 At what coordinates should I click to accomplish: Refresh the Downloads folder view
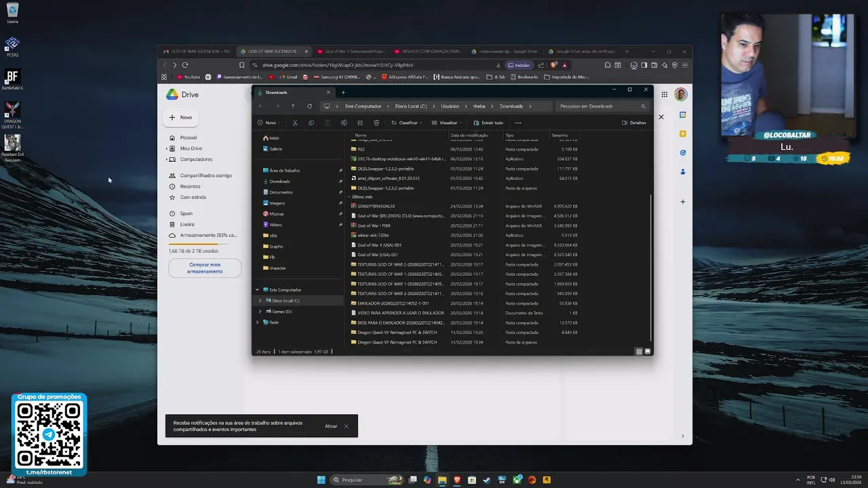click(309, 106)
